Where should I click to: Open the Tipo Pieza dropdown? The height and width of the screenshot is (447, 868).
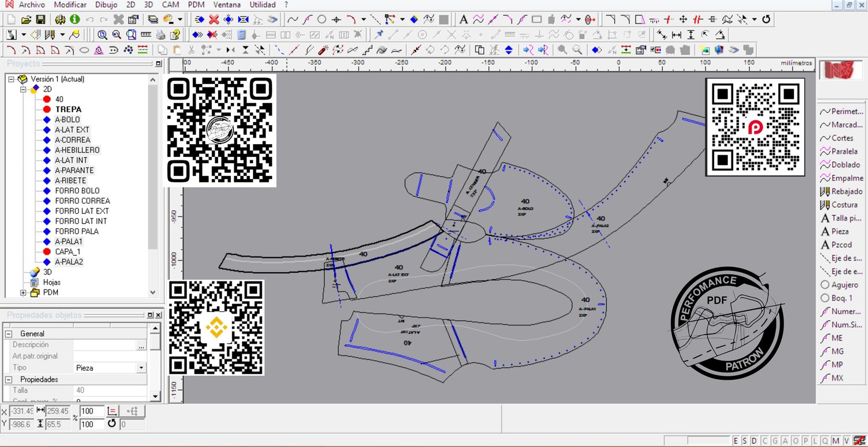coord(141,368)
